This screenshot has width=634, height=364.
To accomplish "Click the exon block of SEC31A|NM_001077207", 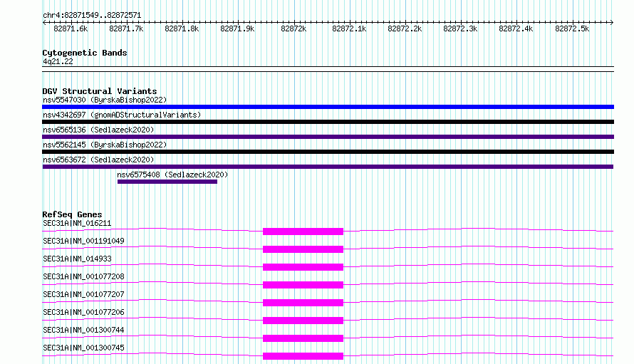I will (x=303, y=303).
